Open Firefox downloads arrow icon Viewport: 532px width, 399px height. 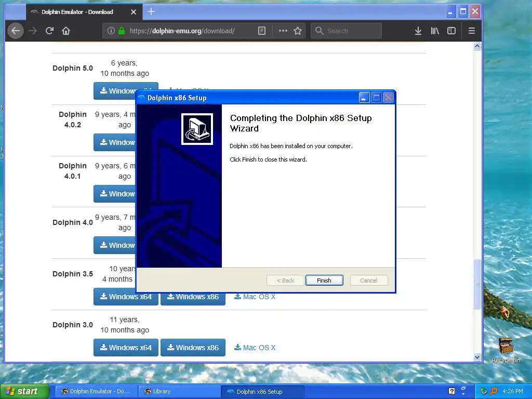(x=418, y=31)
